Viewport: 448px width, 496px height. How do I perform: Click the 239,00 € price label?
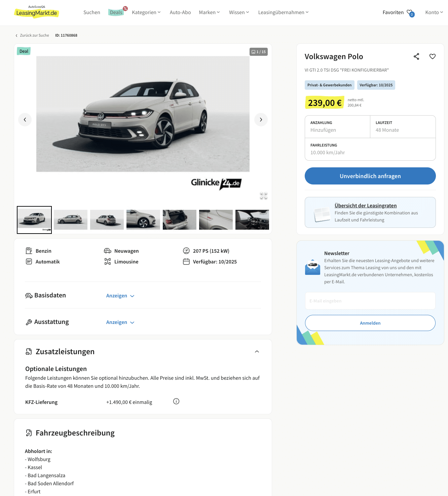pyautogui.click(x=325, y=103)
